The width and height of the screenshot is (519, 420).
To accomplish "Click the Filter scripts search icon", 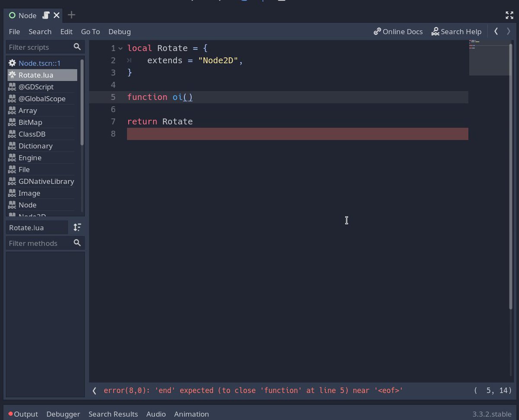I will click(x=77, y=47).
